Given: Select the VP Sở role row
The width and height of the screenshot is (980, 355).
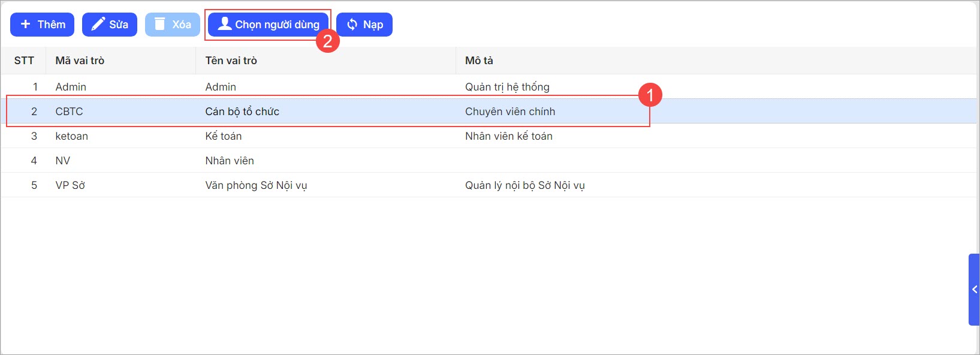Looking at the screenshot, I should pos(70,185).
